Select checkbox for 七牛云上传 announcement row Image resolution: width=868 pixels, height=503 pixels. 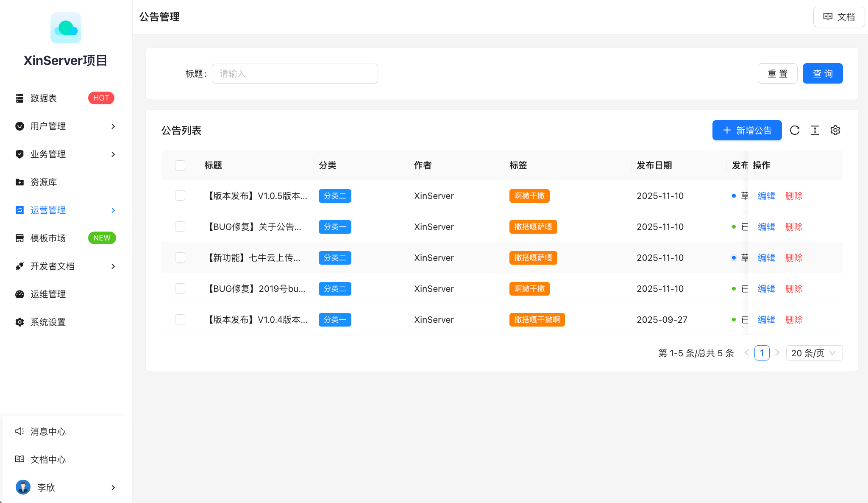coord(180,257)
